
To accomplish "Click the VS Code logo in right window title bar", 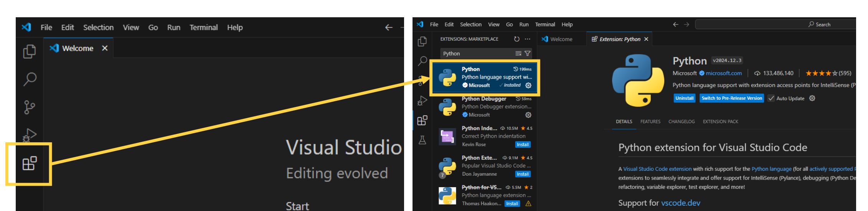I will click(x=420, y=24).
